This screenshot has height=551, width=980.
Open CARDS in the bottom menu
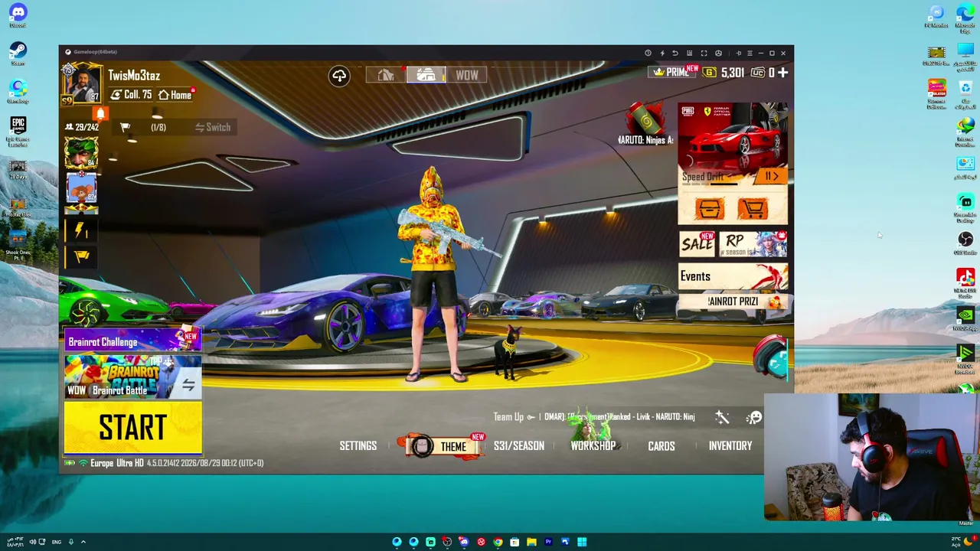click(661, 445)
